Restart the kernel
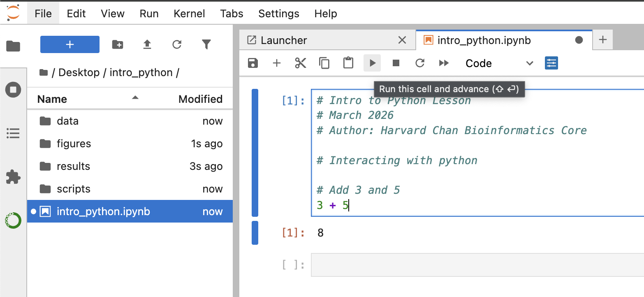The height and width of the screenshot is (297, 644). [420, 63]
